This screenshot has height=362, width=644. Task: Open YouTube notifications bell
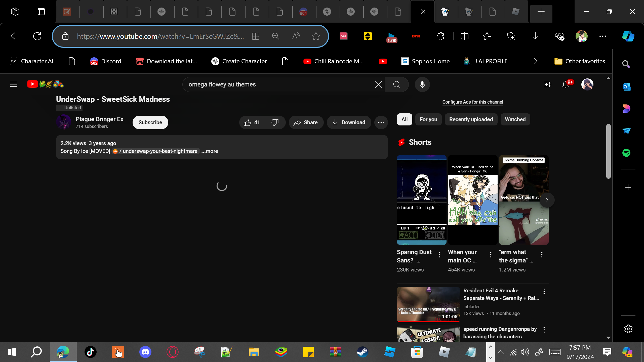(566, 84)
